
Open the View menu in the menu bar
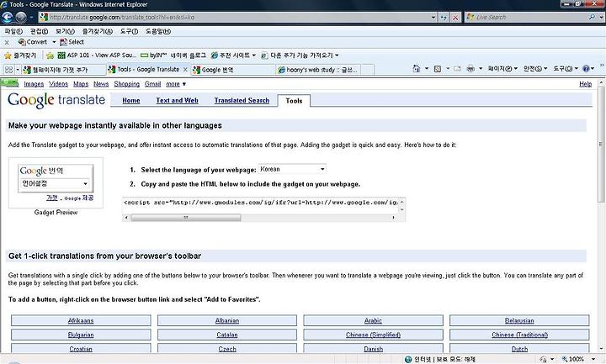coord(65,31)
